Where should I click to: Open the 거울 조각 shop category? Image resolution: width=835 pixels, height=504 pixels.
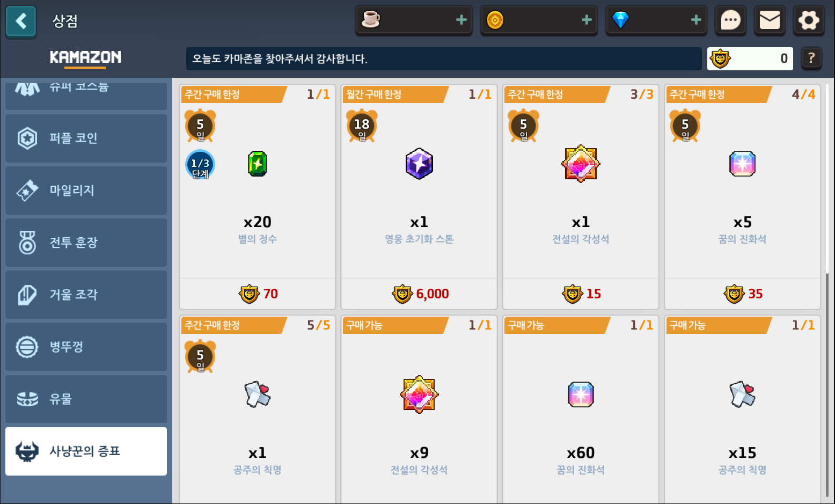[x=86, y=294]
